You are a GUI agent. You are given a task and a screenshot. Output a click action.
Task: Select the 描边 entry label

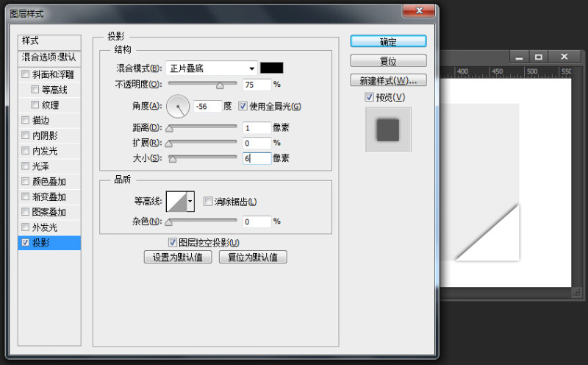click(x=41, y=120)
